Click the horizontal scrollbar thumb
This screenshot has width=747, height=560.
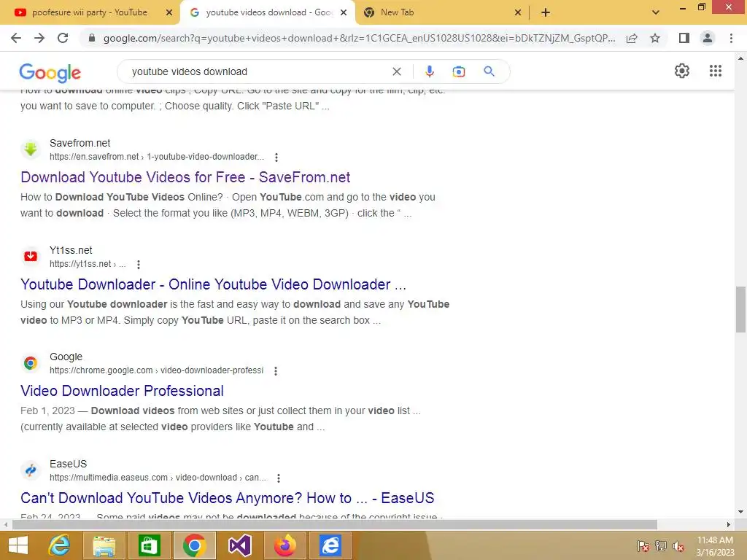[x=334, y=525]
